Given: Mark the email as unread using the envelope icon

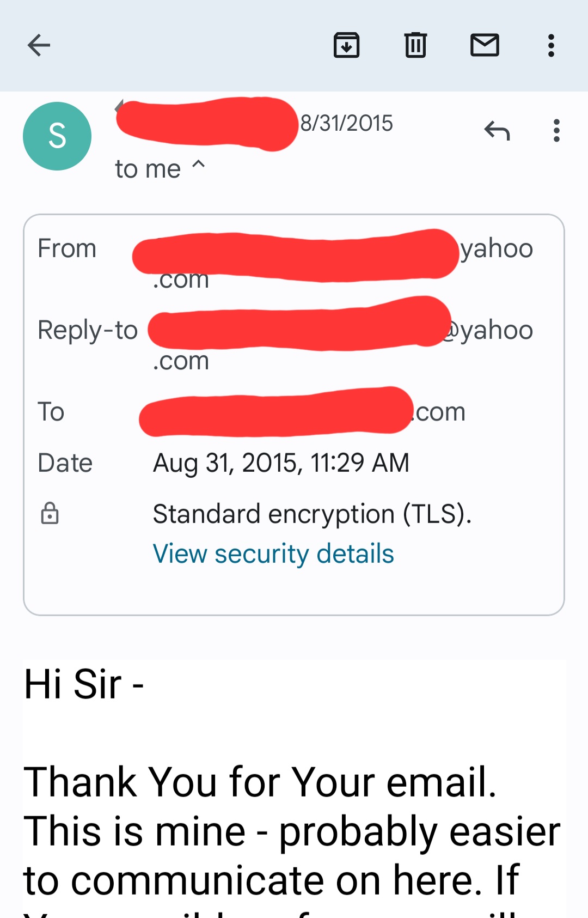Looking at the screenshot, I should pos(485,45).
